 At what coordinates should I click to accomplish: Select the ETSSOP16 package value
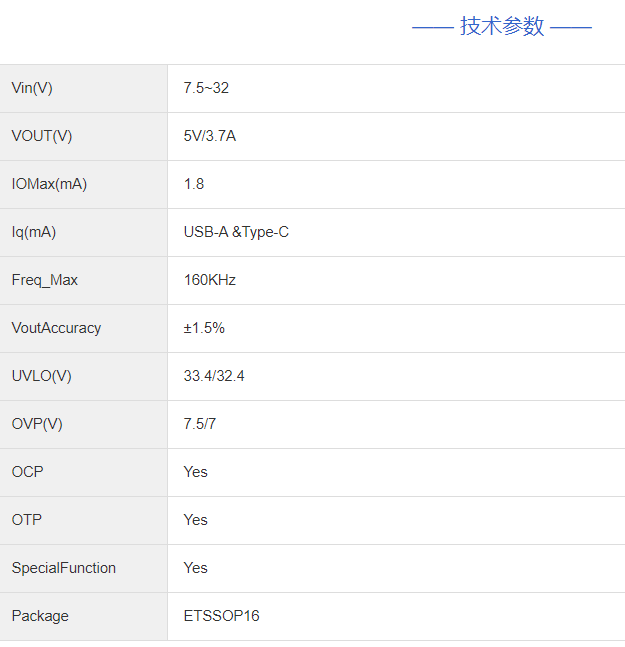coord(221,616)
